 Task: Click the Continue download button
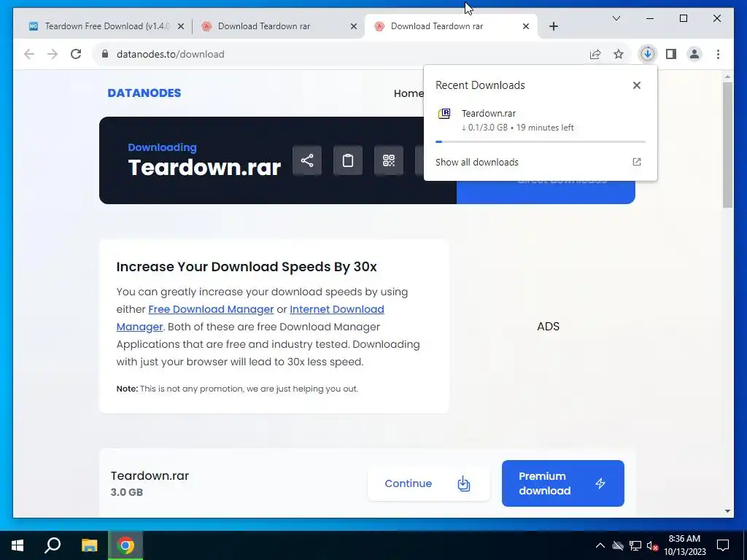(x=428, y=483)
